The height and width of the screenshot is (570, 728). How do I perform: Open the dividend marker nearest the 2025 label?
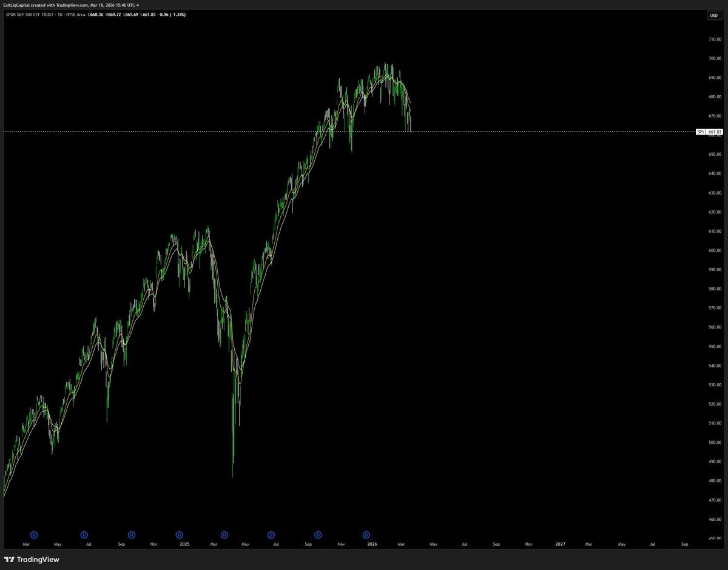click(179, 535)
